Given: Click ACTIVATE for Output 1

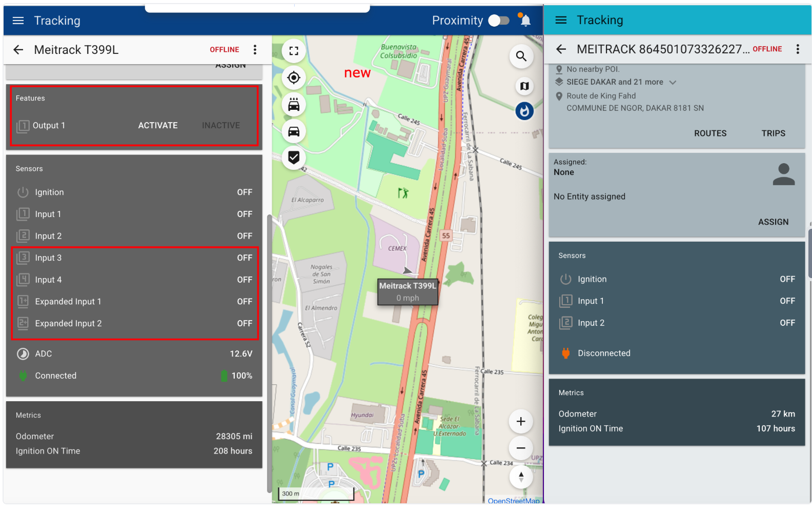Looking at the screenshot, I should click(158, 125).
